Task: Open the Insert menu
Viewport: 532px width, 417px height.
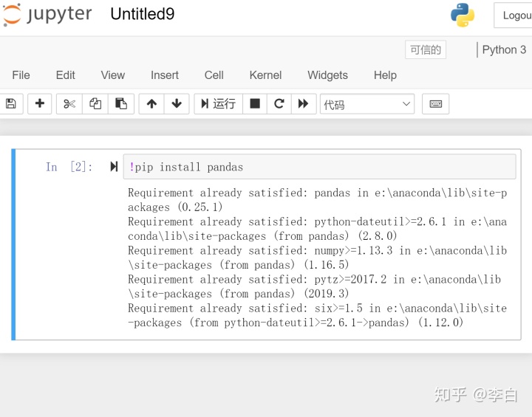Action: pyautogui.click(x=165, y=75)
